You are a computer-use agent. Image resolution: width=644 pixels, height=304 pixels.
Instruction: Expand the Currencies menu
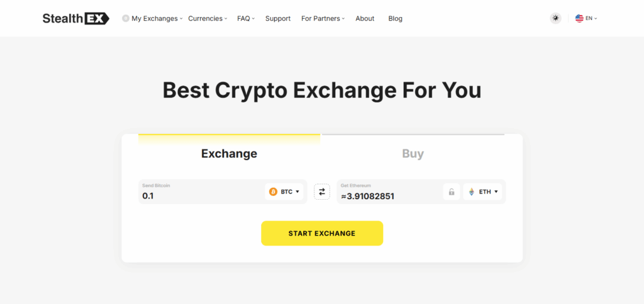pyautogui.click(x=208, y=18)
